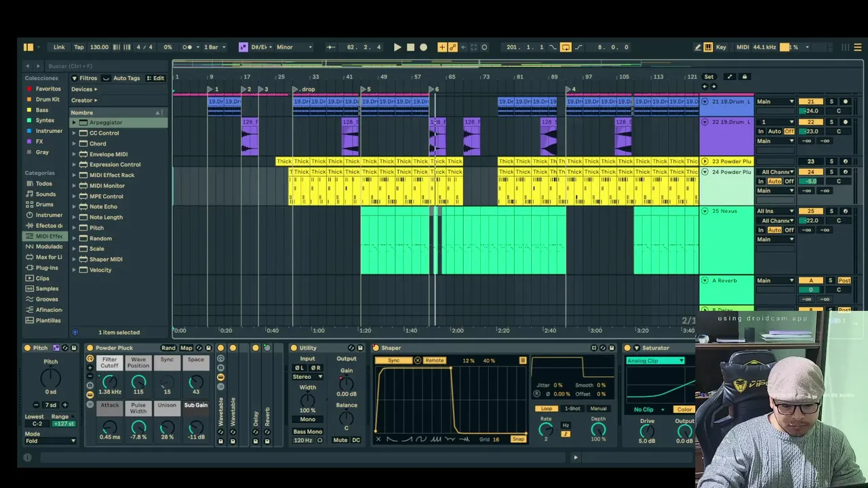Toggle A Reverb Post send button

844,281
